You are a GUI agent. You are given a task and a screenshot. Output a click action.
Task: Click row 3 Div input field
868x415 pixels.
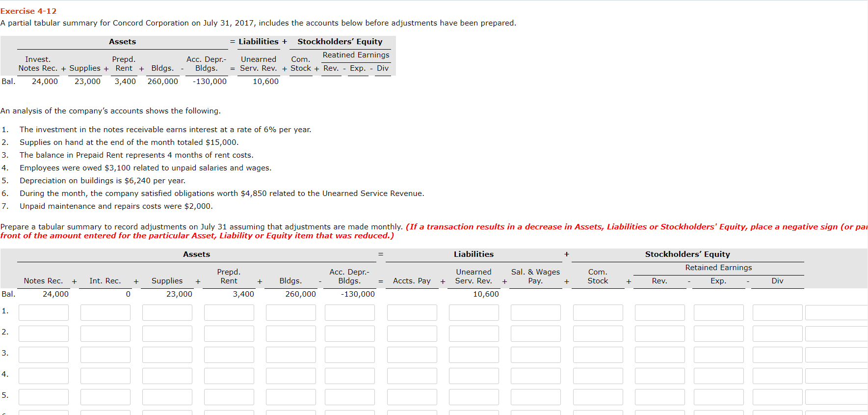[778, 355]
